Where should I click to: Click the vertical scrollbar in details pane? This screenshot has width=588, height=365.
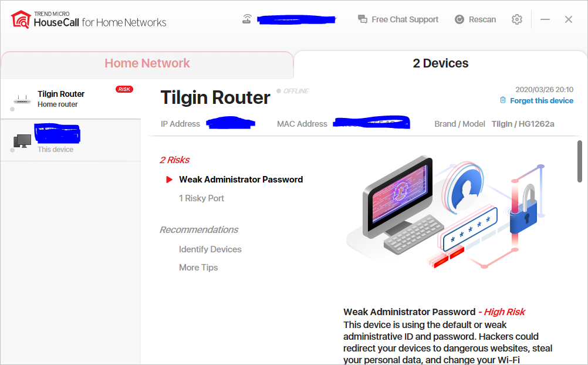click(580, 161)
